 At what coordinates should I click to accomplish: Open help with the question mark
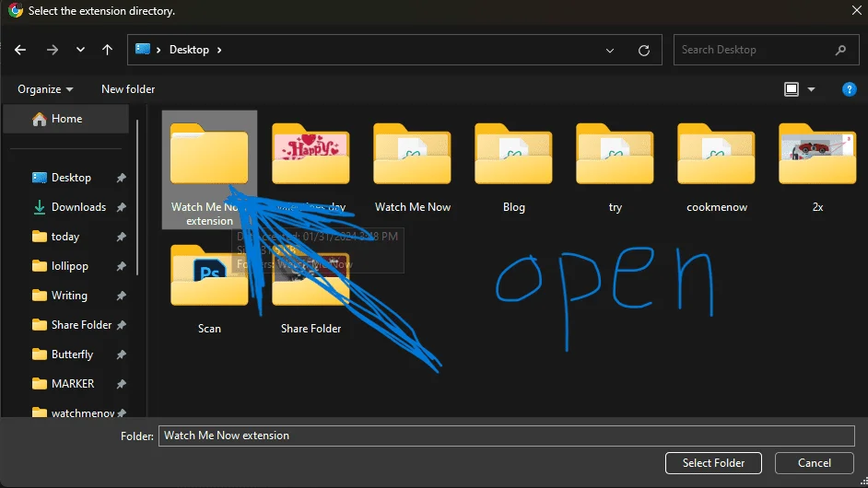(850, 89)
